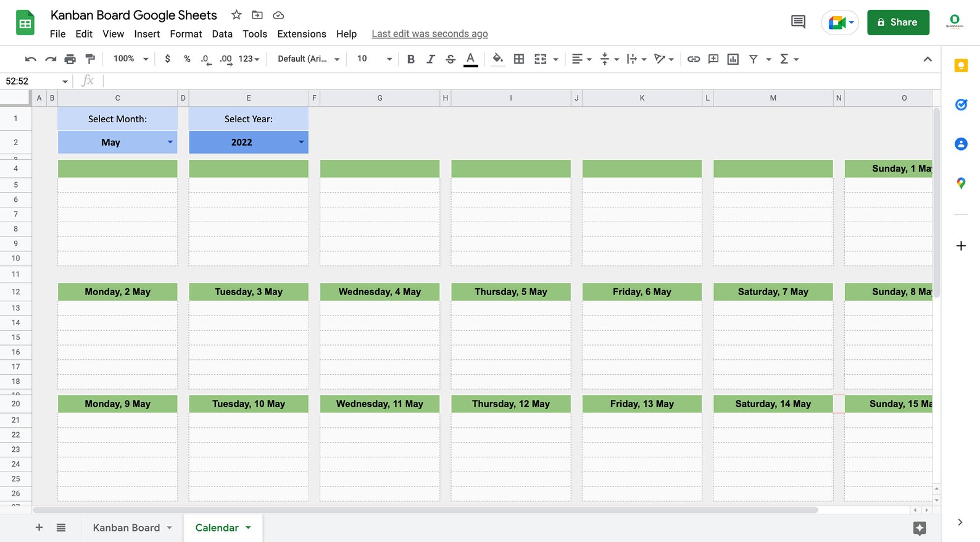
Task: Toggle italic formatting
Action: [x=431, y=59]
